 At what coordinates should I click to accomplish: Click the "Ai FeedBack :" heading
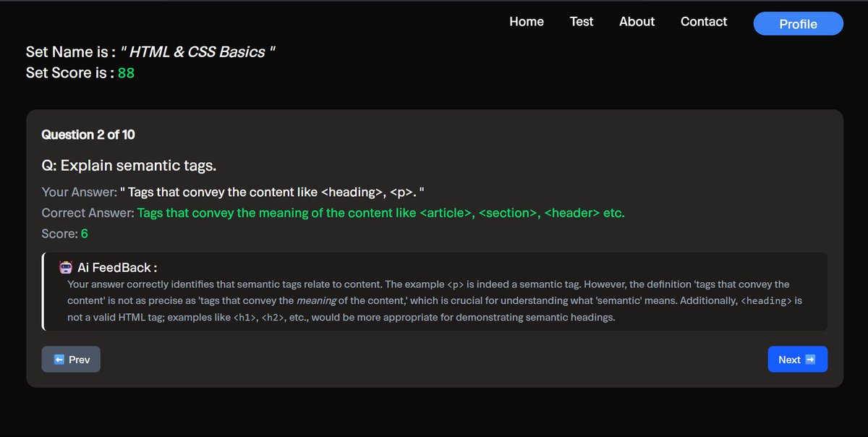click(x=117, y=268)
